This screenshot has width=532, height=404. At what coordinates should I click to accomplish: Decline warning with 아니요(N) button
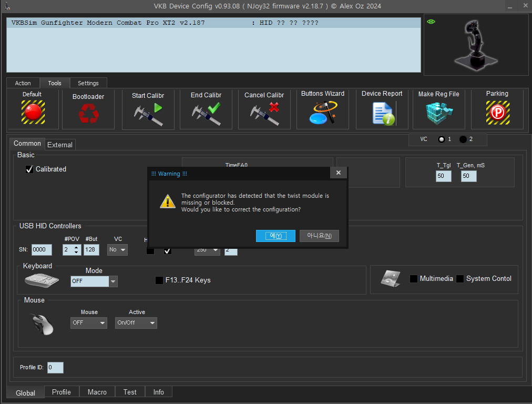tap(319, 236)
